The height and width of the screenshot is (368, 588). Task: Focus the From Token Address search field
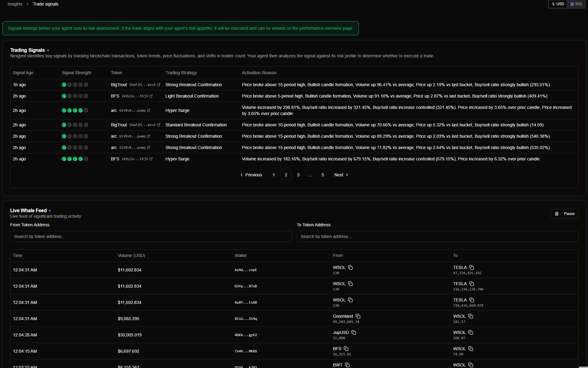click(151, 236)
